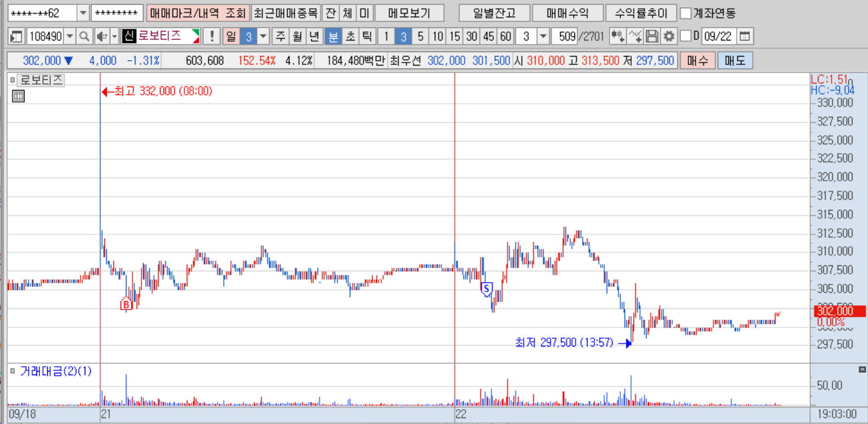868x424 pixels.
Task: Add line overlay with line-plus icon
Action: pos(635,36)
